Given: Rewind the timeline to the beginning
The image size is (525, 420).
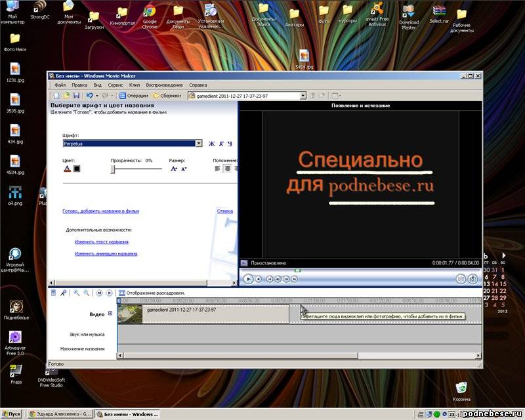Looking at the screenshot, I should [x=99, y=293].
